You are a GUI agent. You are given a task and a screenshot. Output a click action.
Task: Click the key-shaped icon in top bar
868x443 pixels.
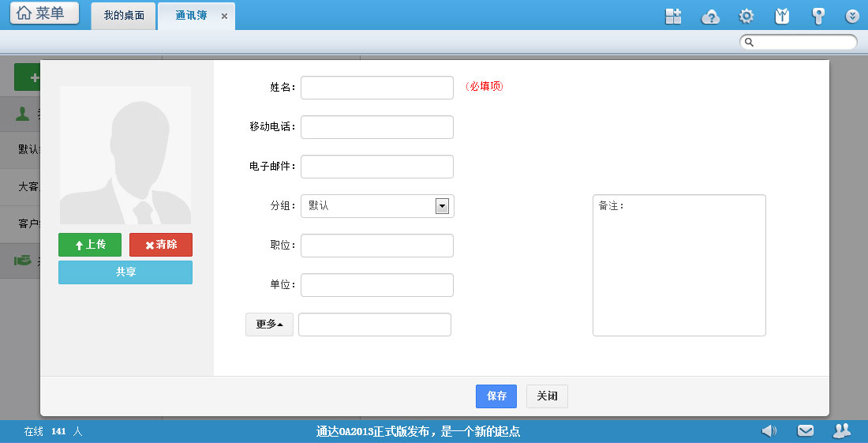pos(818,16)
